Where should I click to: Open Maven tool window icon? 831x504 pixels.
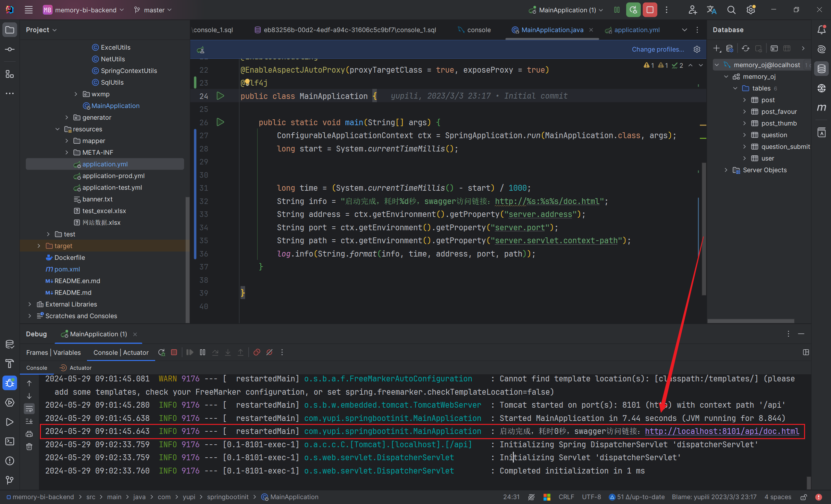[x=822, y=108]
